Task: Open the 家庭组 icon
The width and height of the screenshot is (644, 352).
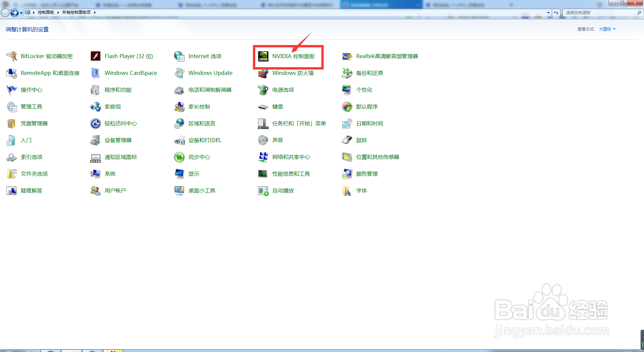Action: coord(96,106)
